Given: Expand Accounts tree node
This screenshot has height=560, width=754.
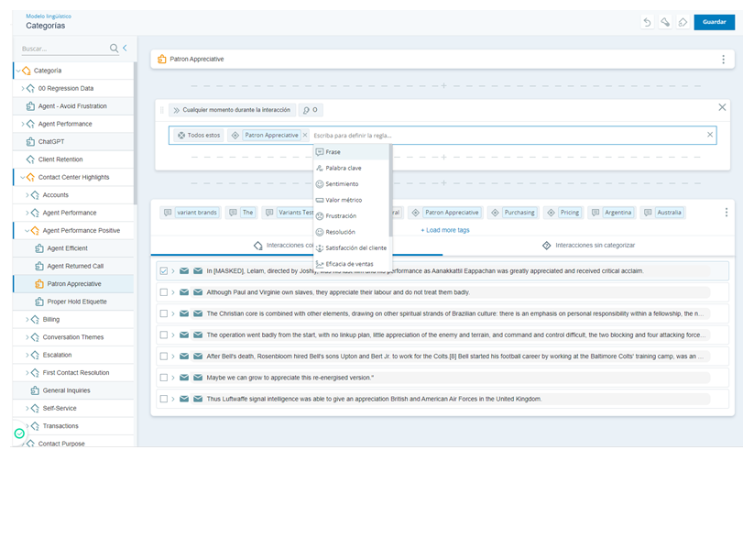Looking at the screenshot, I should 27,195.
